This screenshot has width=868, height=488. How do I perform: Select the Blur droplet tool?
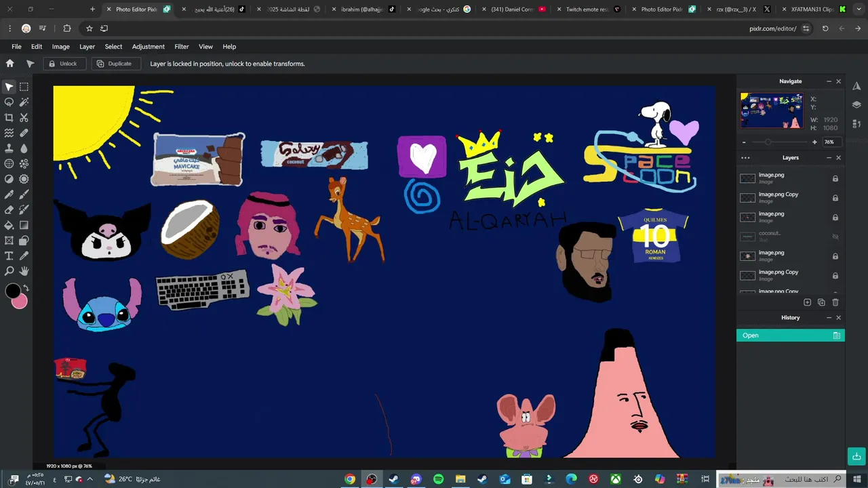pos(24,148)
